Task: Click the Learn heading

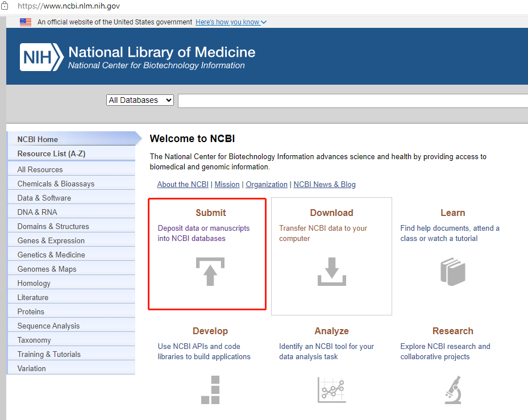Action: coord(453,213)
